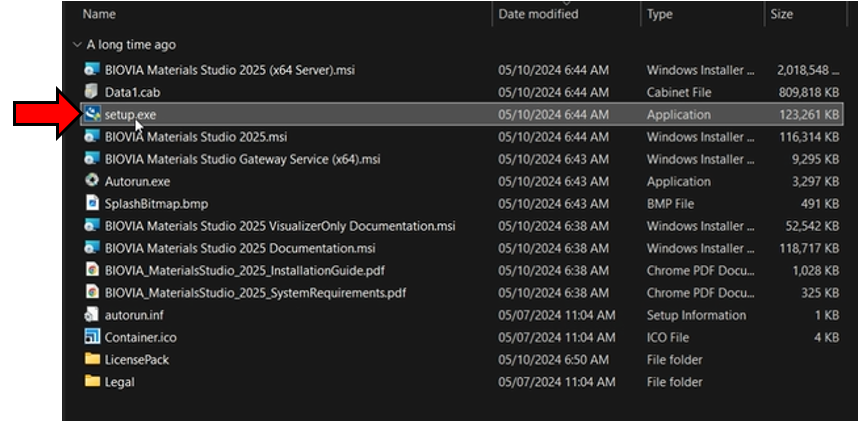Collapse the 'A long time ago' group
The height and width of the screenshot is (421, 860).
click(77, 45)
